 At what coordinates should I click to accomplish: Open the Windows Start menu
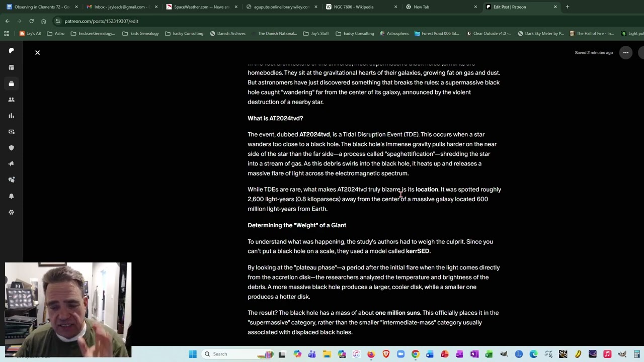pos(193,354)
